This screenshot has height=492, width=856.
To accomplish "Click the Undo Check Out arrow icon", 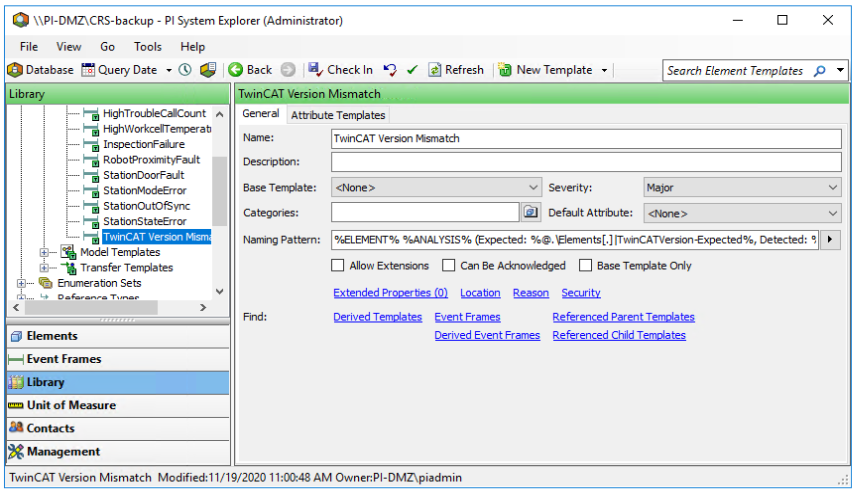I will [x=390, y=70].
